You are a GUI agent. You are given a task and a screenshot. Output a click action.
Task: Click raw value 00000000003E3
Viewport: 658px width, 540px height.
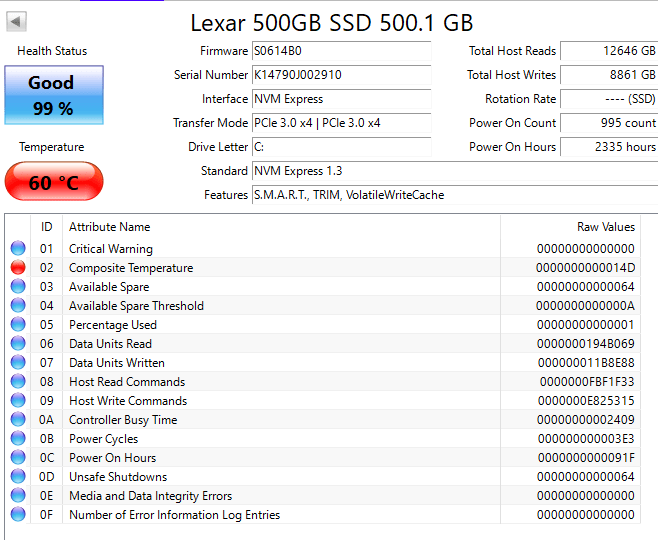[586, 439]
